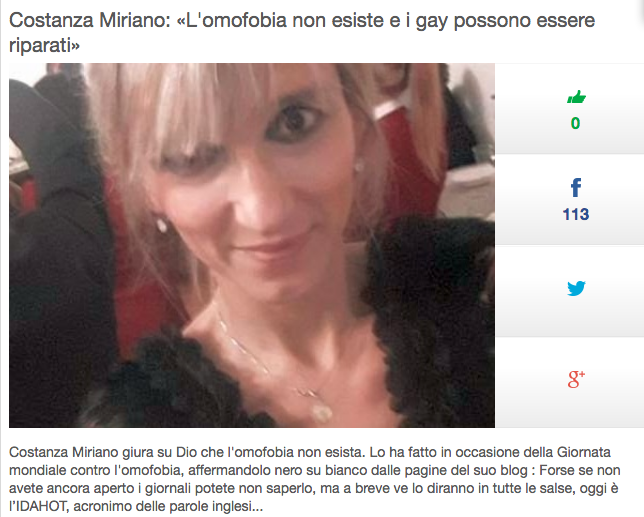Viewport: 644px width, 517px height.
Task: Click "Forse se non" in the excerpt text
Action: coord(580,470)
